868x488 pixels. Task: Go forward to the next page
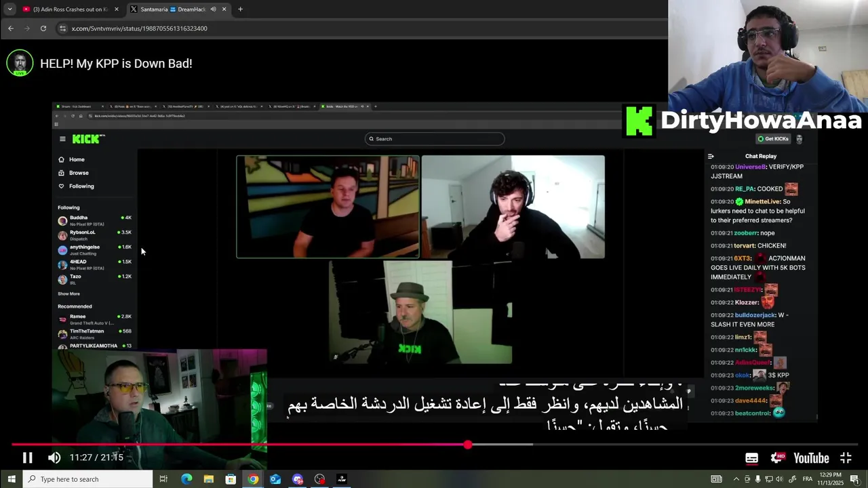coord(27,28)
